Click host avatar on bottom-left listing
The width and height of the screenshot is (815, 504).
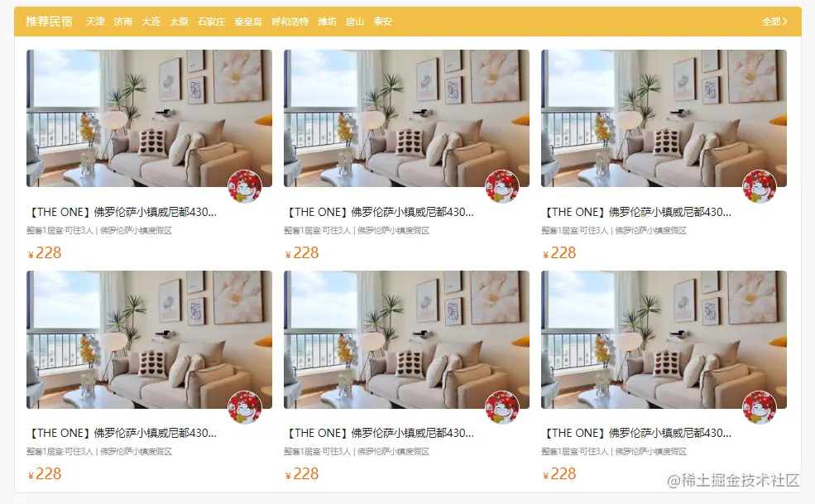[x=245, y=407]
